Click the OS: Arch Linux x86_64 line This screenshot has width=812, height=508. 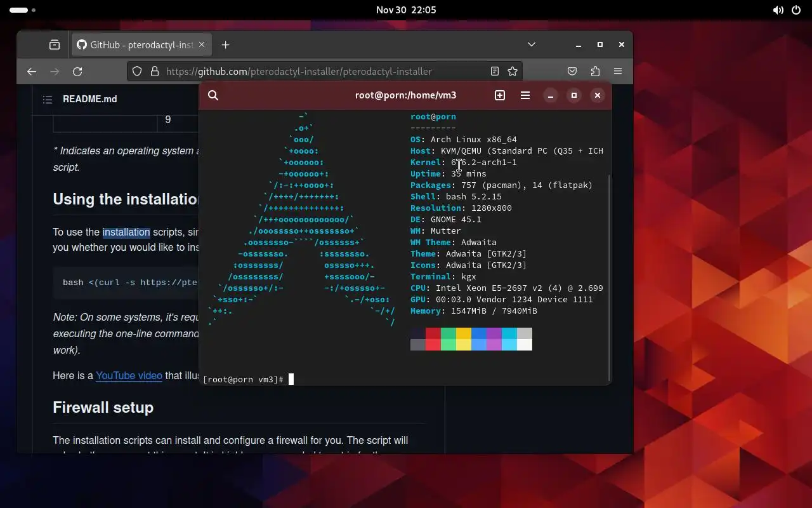point(464,140)
